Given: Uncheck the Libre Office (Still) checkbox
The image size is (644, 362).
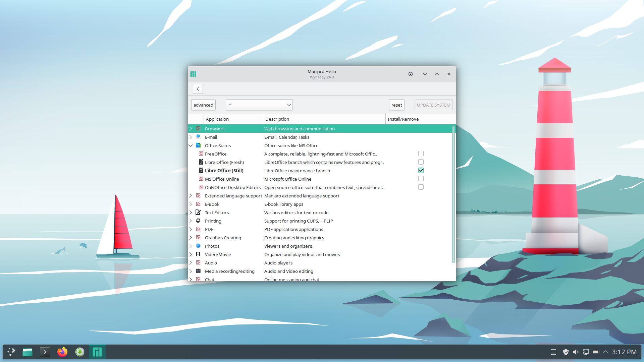Looking at the screenshot, I should point(421,170).
